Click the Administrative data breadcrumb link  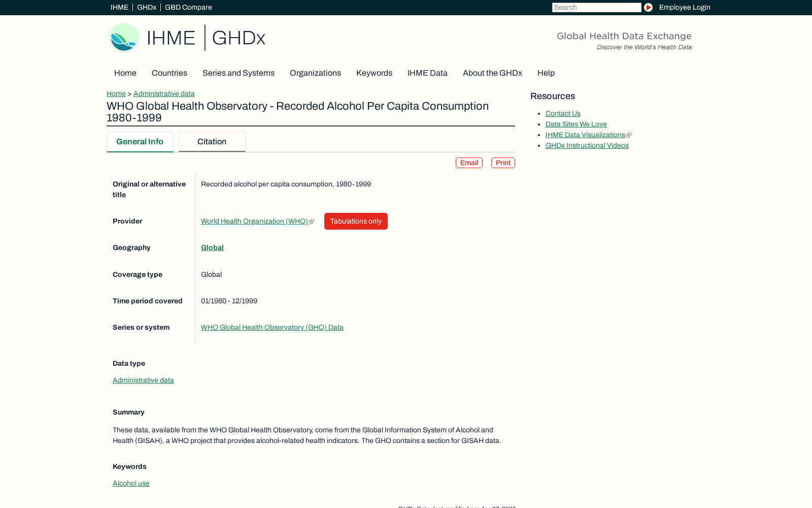coord(164,93)
